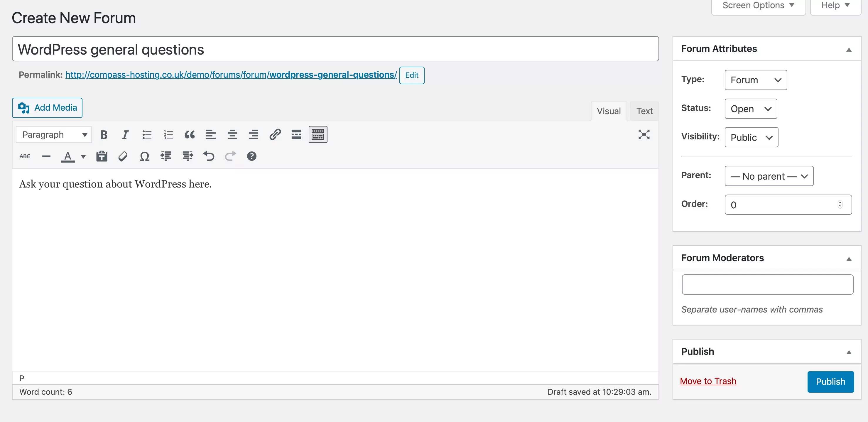Apply italic formatting
The width and height of the screenshot is (868, 422).
click(x=125, y=135)
